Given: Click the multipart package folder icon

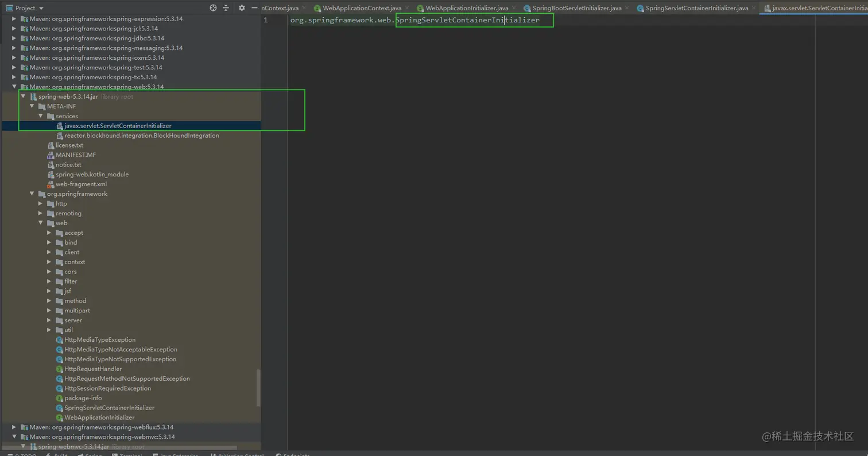Looking at the screenshot, I should click(59, 311).
